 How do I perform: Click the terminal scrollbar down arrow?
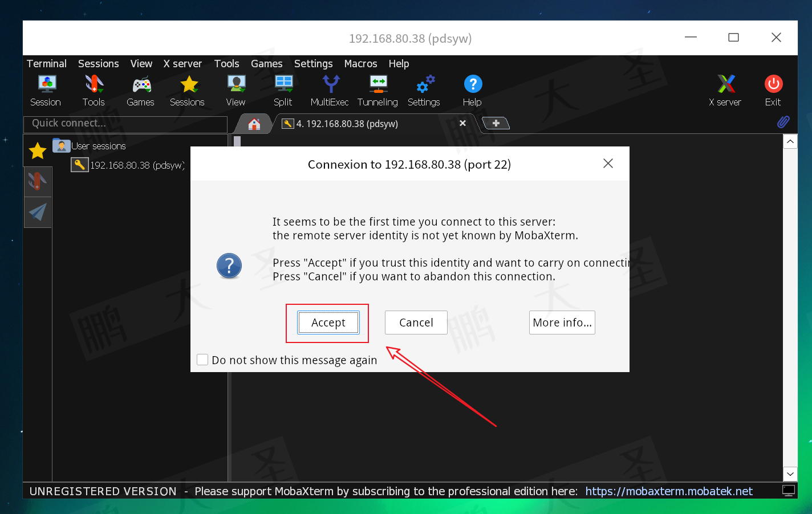pyautogui.click(x=790, y=474)
